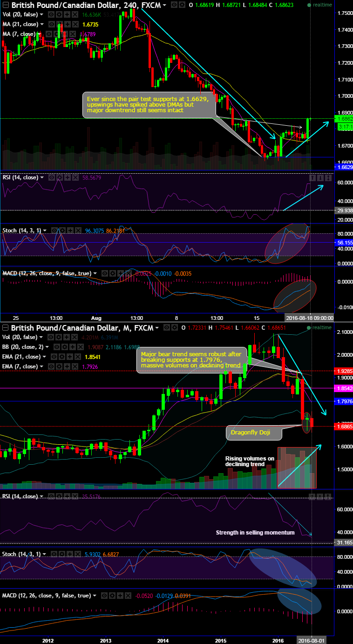353x644 pixels.
Task: Toggle visibility of the top RSI indicator
Action: (x=51, y=177)
